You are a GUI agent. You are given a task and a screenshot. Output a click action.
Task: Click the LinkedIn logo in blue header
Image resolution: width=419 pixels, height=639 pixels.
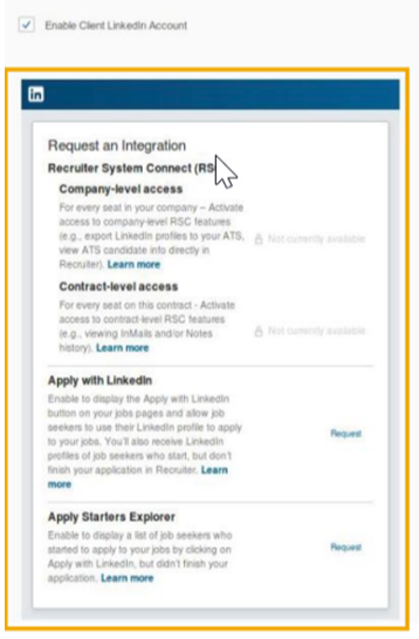coord(36,94)
